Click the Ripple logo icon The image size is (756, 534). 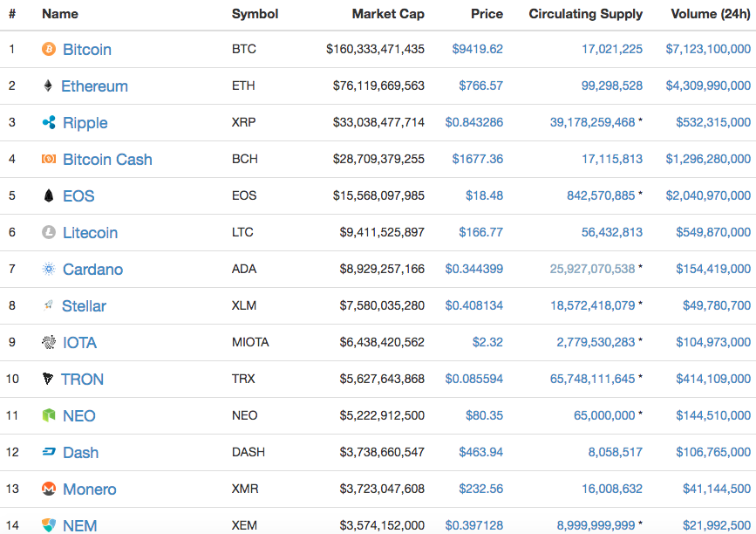pos(49,122)
